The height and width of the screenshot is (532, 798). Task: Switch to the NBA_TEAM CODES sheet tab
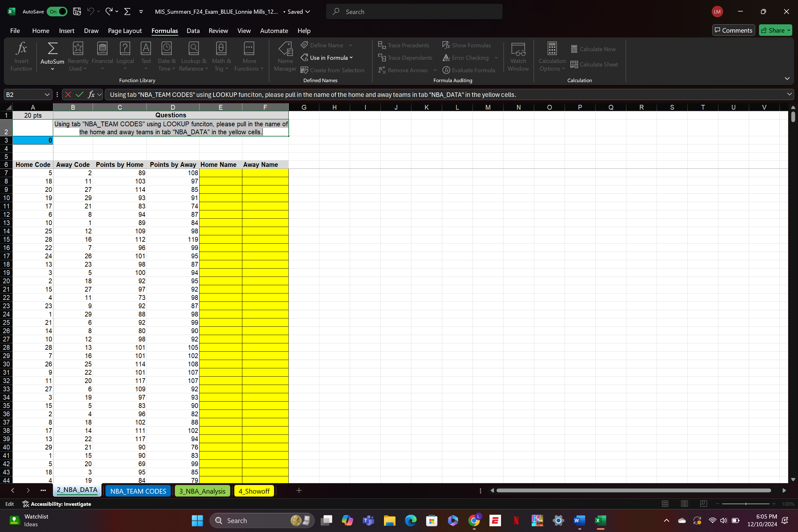pos(138,491)
